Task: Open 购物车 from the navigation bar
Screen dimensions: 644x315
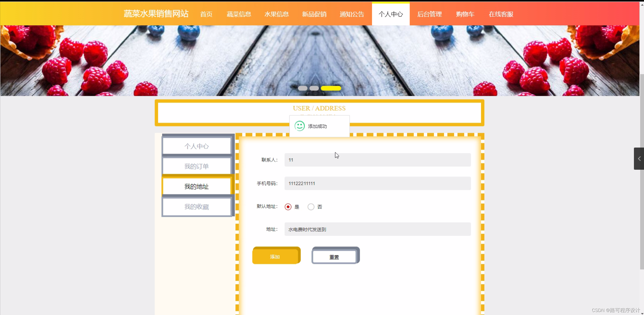Action: click(465, 14)
